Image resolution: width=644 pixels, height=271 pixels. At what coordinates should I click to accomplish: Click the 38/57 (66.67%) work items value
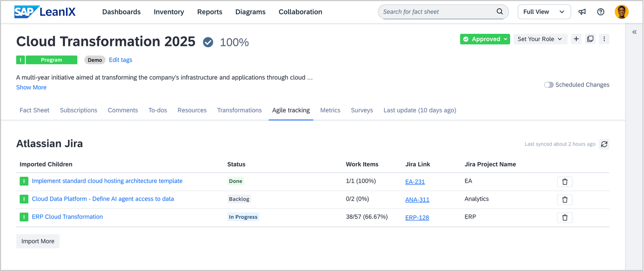click(367, 217)
